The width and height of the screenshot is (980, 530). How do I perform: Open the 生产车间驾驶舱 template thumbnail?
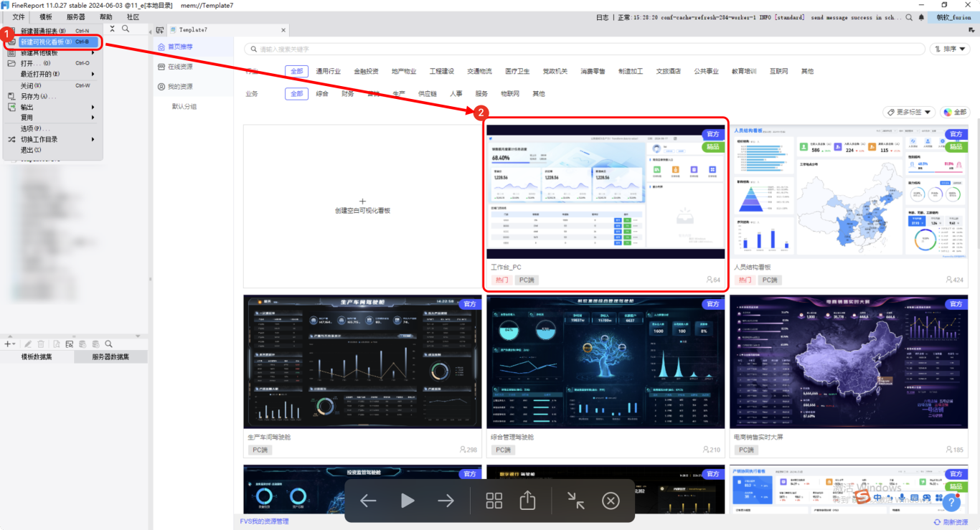click(362, 361)
